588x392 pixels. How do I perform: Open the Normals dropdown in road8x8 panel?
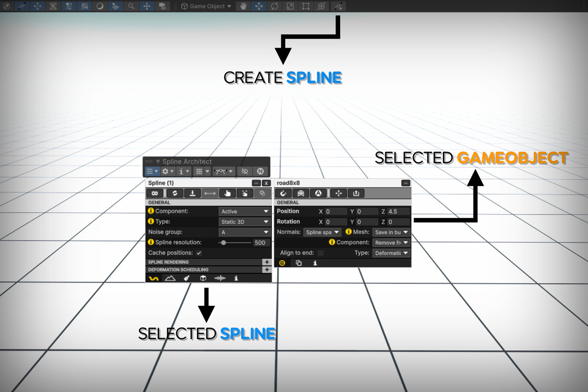[322, 232]
